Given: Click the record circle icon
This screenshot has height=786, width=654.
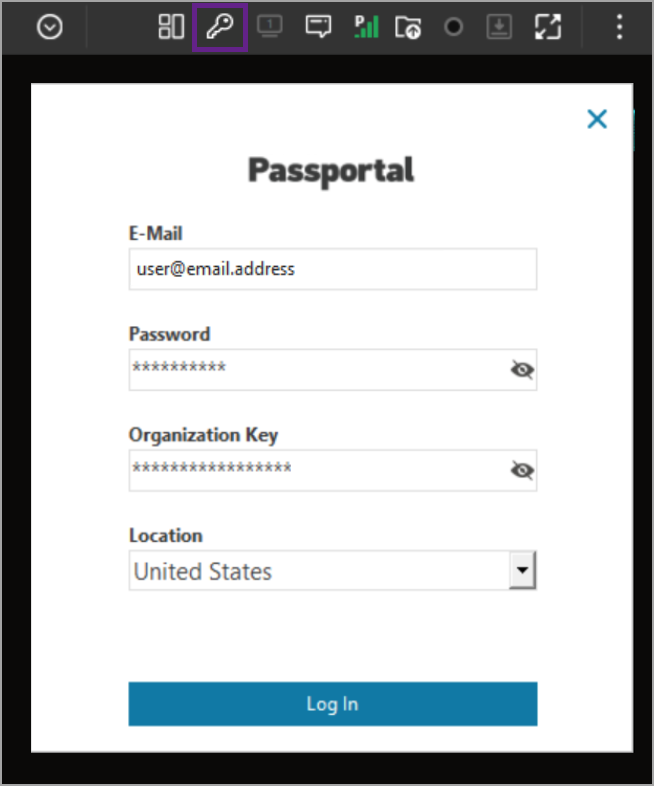Looking at the screenshot, I should [454, 27].
